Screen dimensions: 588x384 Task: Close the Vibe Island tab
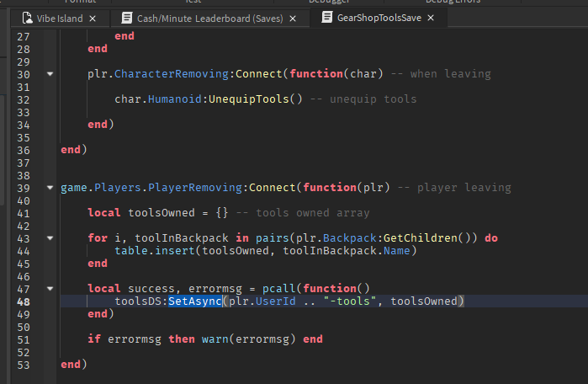pyautogui.click(x=93, y=19)
